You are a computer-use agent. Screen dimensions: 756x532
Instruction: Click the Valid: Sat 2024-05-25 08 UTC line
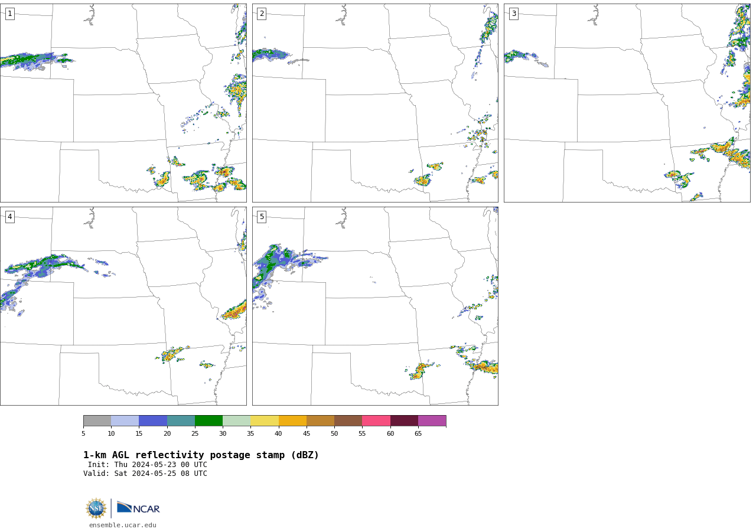pyautogui.click(x=145, y=474)
